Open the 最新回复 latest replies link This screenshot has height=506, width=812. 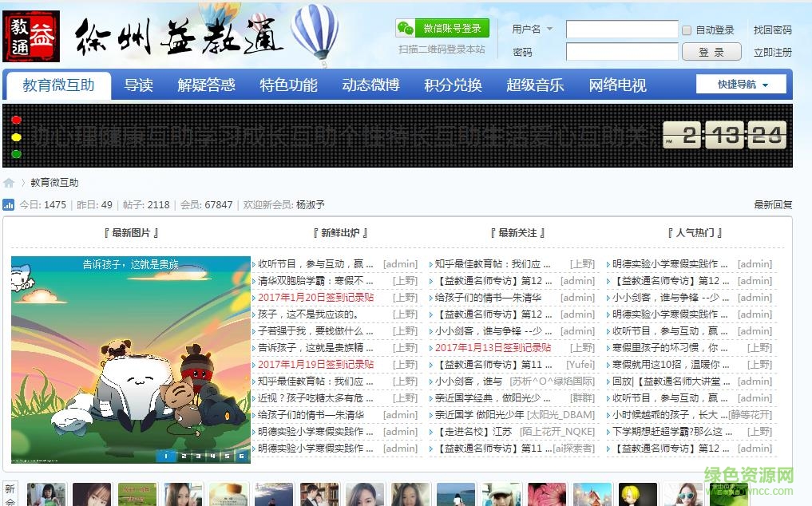click(773, 204)
